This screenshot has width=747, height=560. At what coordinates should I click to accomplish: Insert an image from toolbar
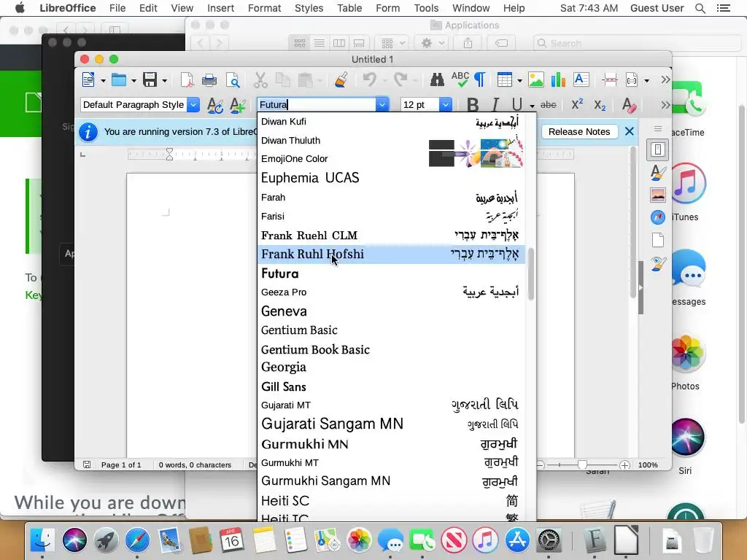tap(536, 79)
